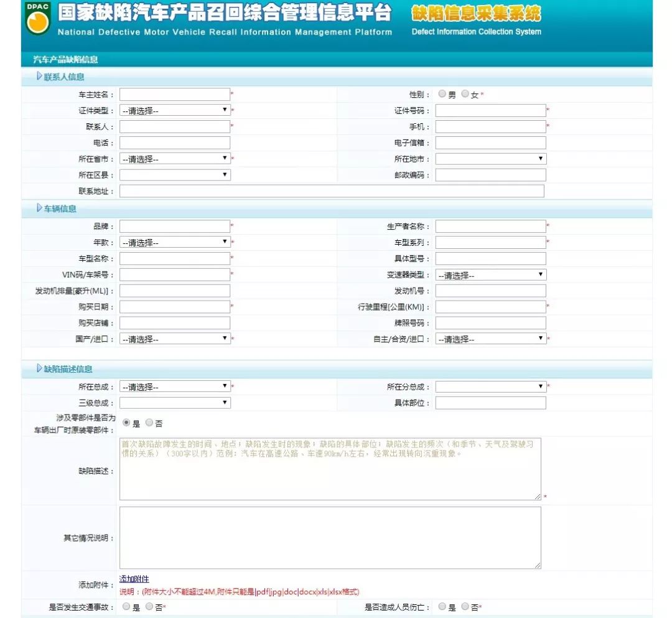The height and width of the screenshot is (618, 672).
Task: Click the 品牌 input field
Action: [175, 227]
